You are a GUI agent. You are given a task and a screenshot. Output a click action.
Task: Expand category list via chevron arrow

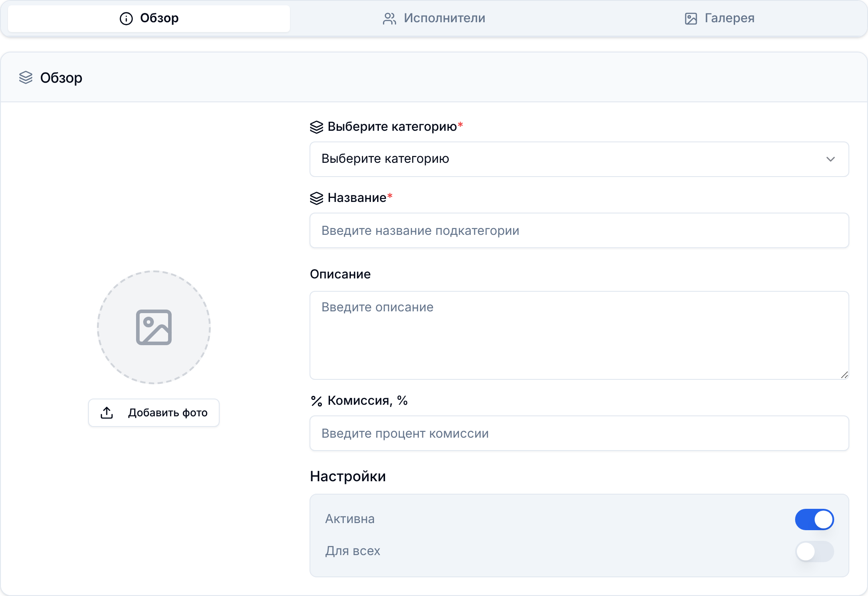pyautogui.click(x=830, y=159)
